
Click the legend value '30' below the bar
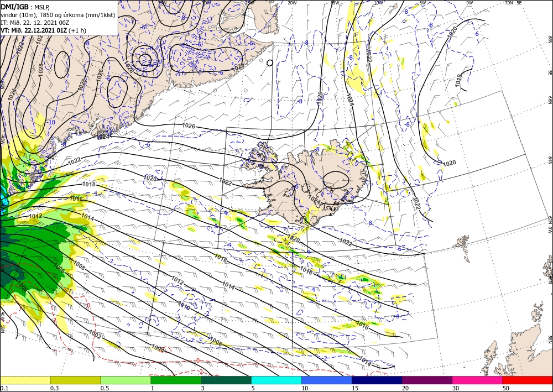pyautogui.click(x=456, y=388)
